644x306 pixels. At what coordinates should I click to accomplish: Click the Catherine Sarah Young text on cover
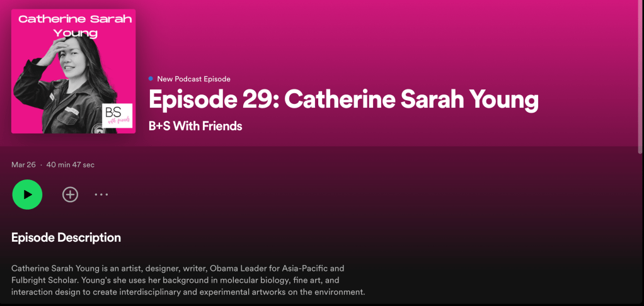point(74,25)
